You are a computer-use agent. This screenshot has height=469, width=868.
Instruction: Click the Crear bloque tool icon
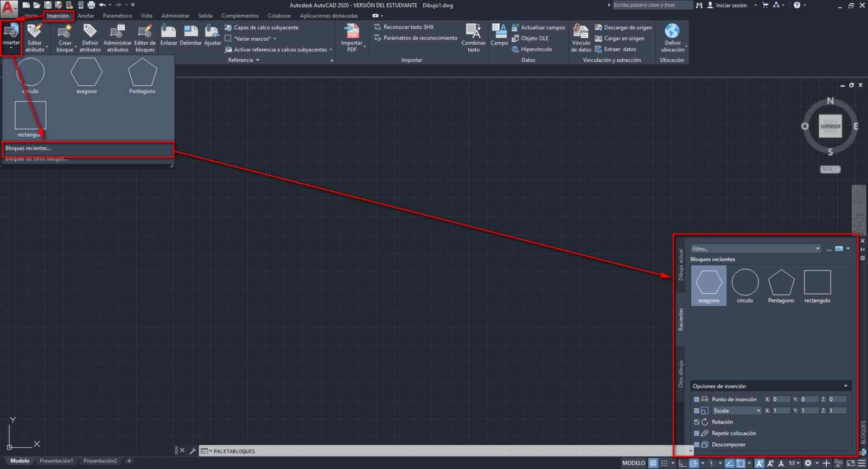point(65,33)
